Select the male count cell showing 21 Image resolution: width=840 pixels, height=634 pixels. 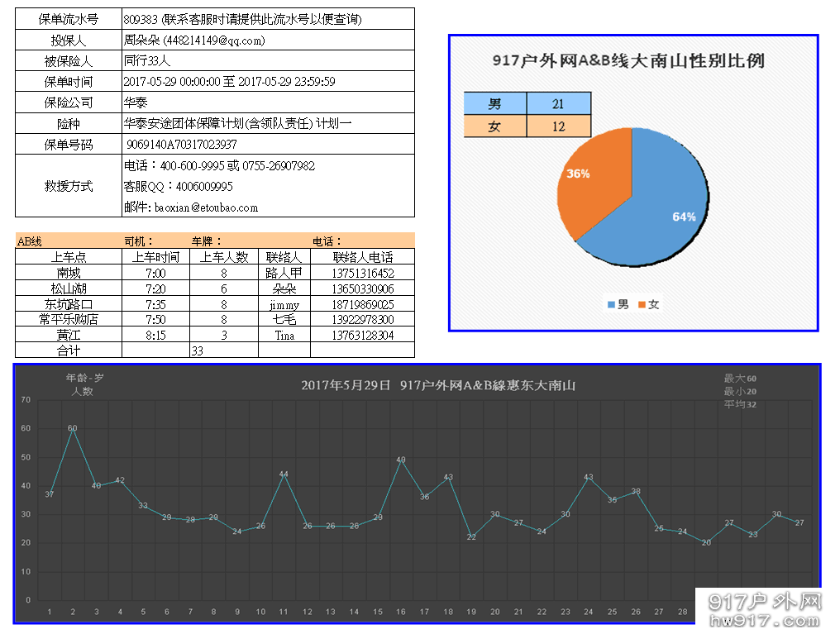(x=558, y=103)
